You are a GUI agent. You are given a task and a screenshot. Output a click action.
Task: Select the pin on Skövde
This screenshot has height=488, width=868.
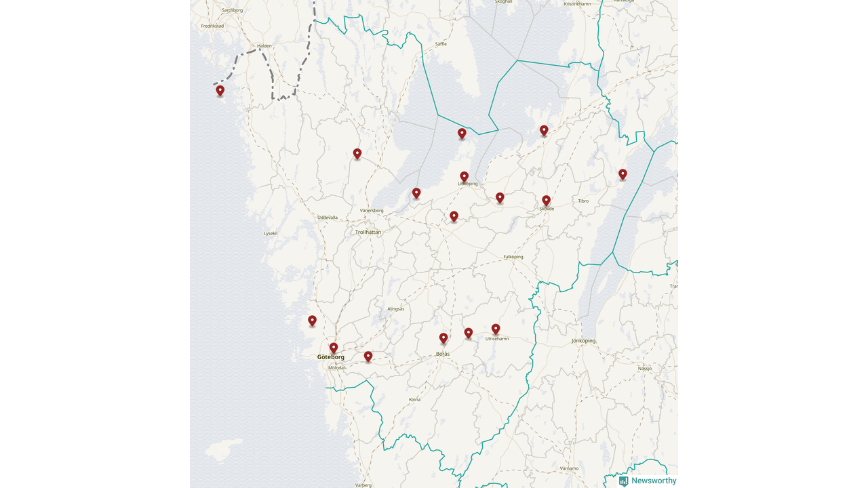(546, 201)
